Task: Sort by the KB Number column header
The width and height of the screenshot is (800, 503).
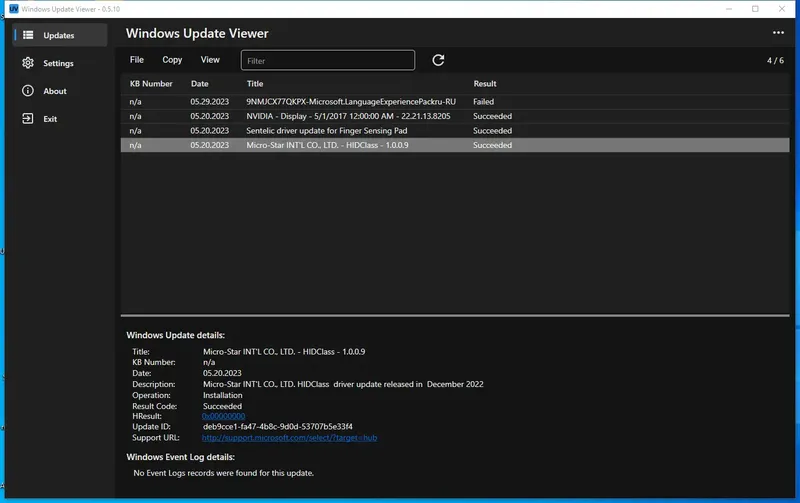Action: 151,84
